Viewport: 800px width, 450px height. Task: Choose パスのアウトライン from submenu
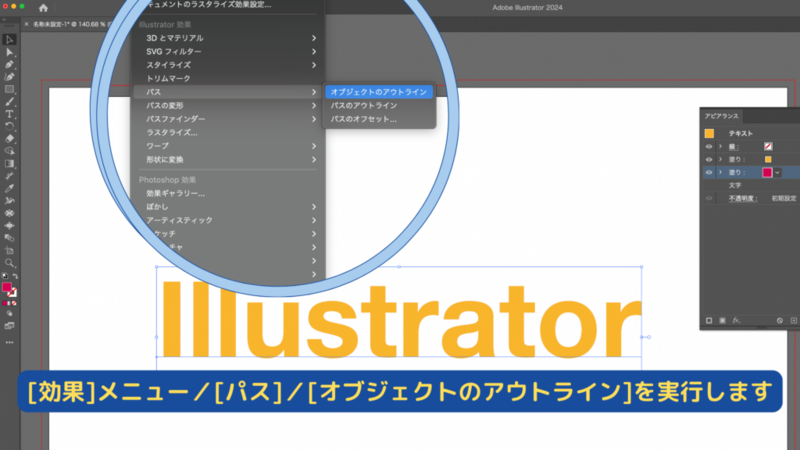coord(379,106)
